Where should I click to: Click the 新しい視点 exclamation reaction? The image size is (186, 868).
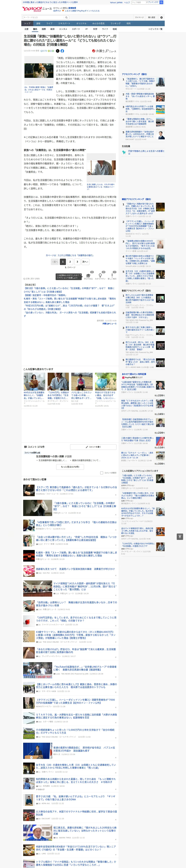(112, 276)
